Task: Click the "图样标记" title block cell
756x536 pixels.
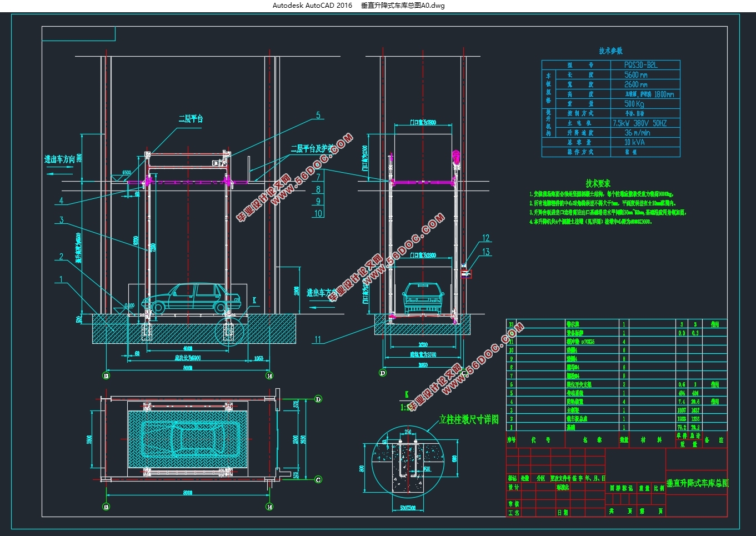Action: 621,488
